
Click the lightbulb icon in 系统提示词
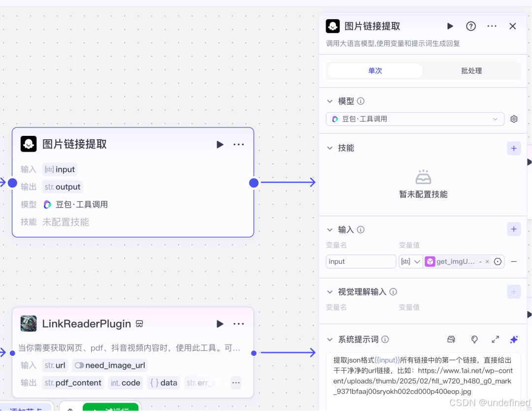pyautogui.click(x=474, y=340)
